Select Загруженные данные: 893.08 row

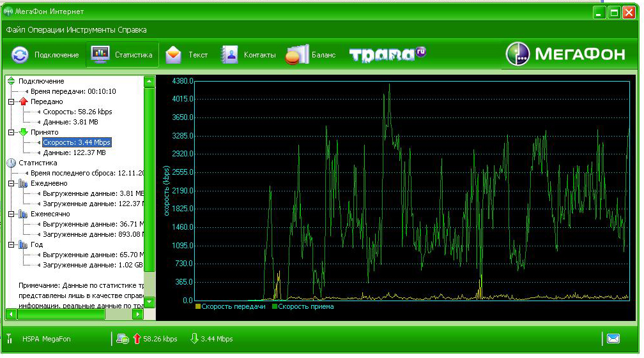[93, 235]
